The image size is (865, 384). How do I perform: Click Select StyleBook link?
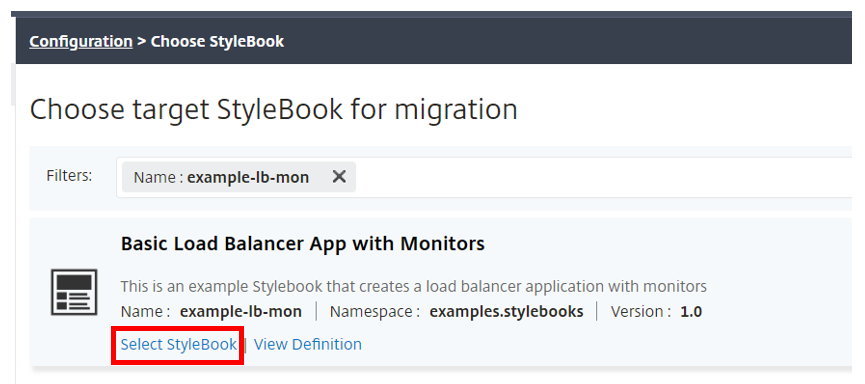[179, 344]
